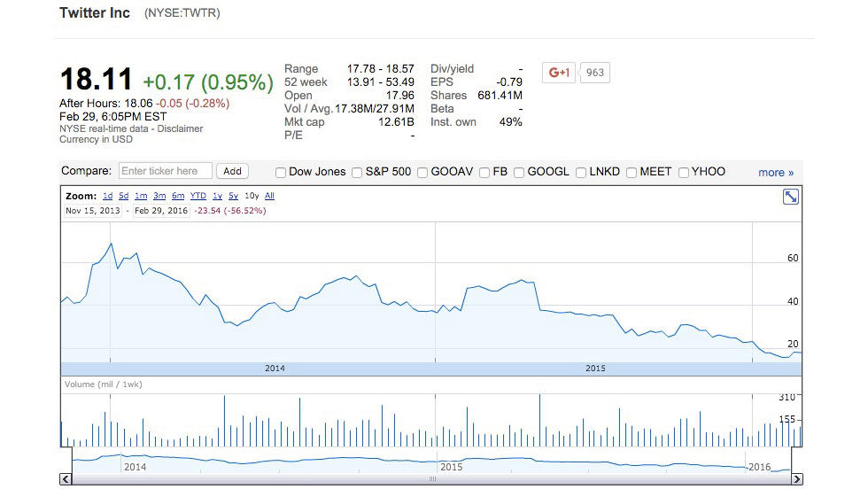Switch chart zoom to 3m

click(159, 196)
